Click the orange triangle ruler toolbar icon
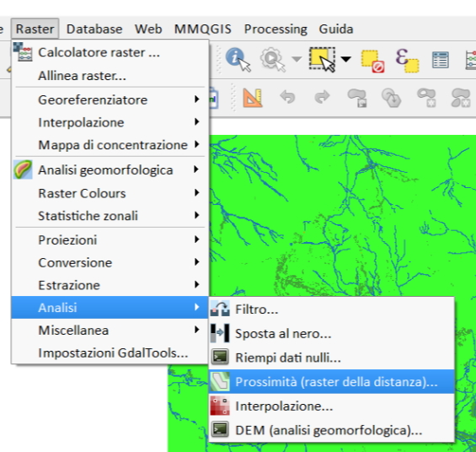This screenshot has height=452, width=476. 252,98
